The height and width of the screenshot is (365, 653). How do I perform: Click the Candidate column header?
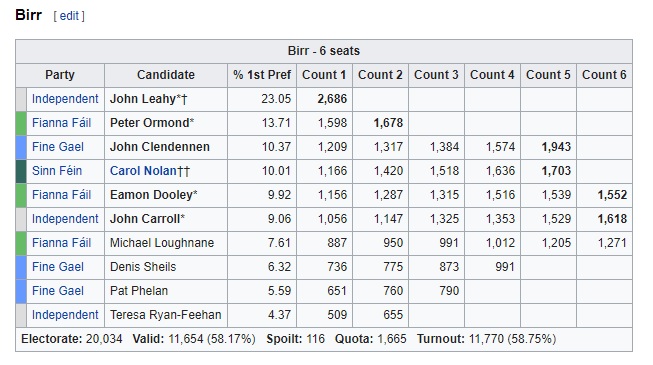pyautogui.click(x=166, y=75)
